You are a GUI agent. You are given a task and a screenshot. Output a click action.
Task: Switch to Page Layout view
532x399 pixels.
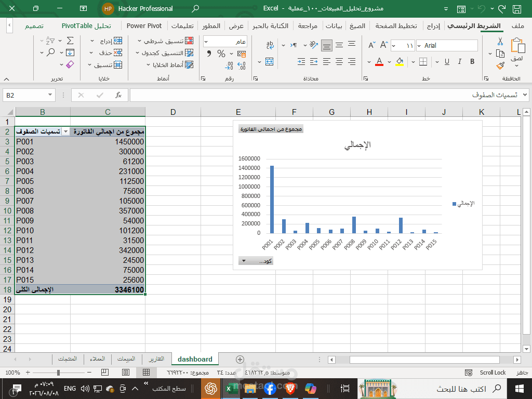126,372
